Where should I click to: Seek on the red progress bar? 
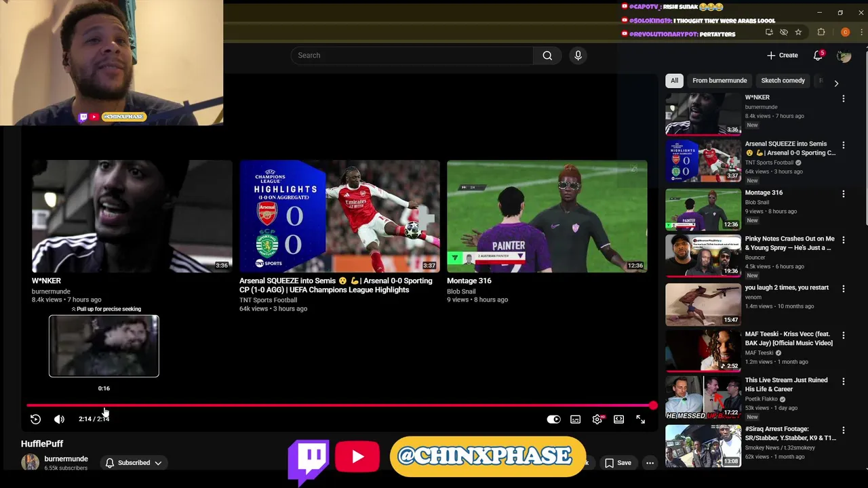coord(339,405)
